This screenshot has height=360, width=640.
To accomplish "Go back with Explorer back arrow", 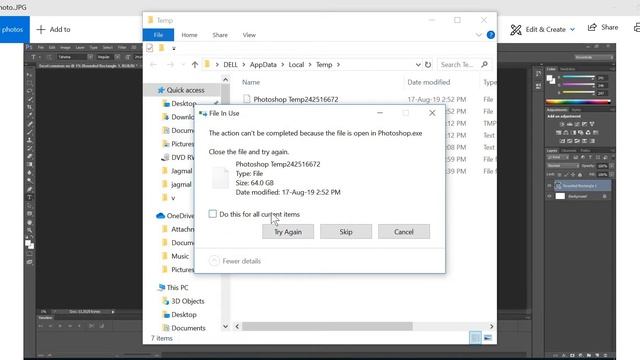I will click(153, 64).
